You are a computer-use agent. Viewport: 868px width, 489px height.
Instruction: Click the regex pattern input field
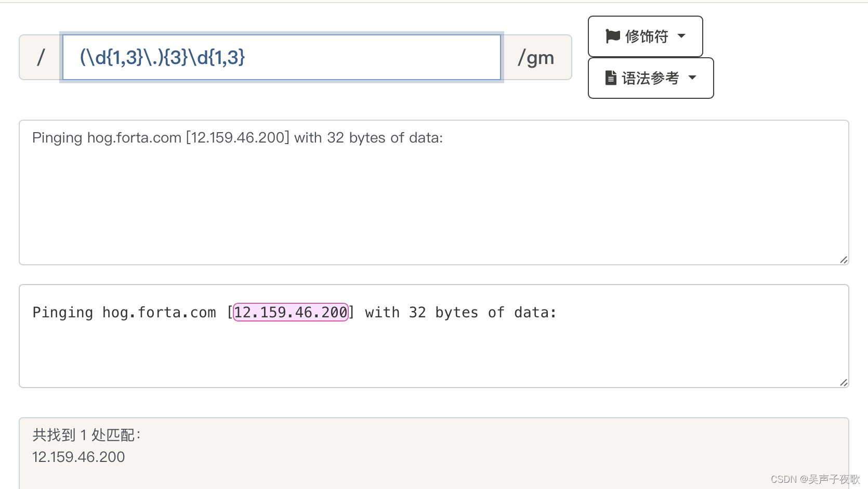click(281, 57)
